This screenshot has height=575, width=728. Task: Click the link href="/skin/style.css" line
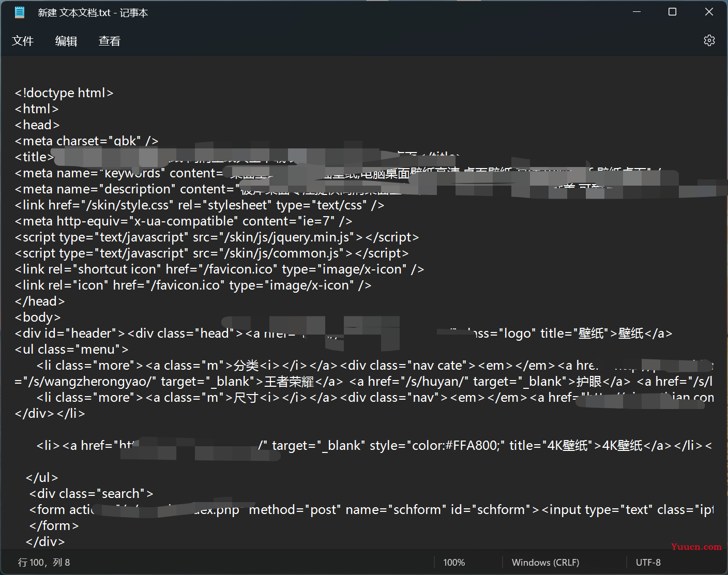click(x=200, y=205)
